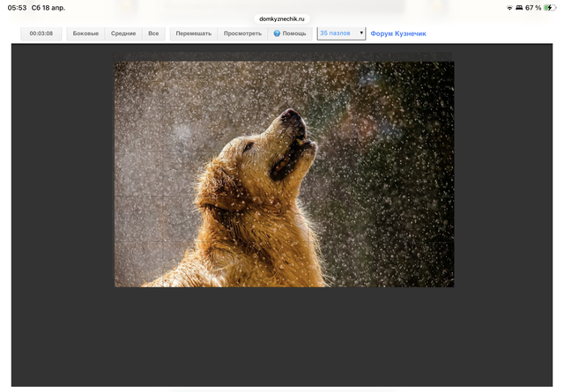Open the 35 пазлов dropdown
Image resolution: width=564 pixels, height=392 pixels.
(x=340, y=33)
